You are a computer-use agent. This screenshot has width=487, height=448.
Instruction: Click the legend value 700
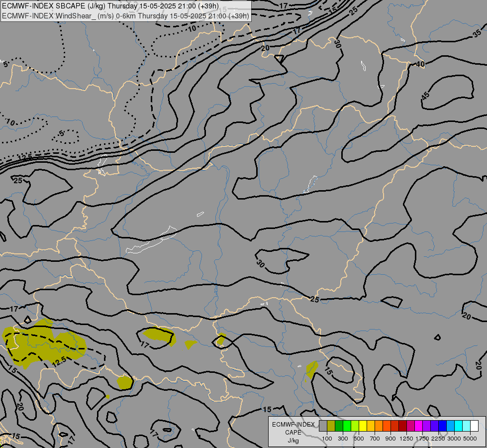[x=375, y=439]
